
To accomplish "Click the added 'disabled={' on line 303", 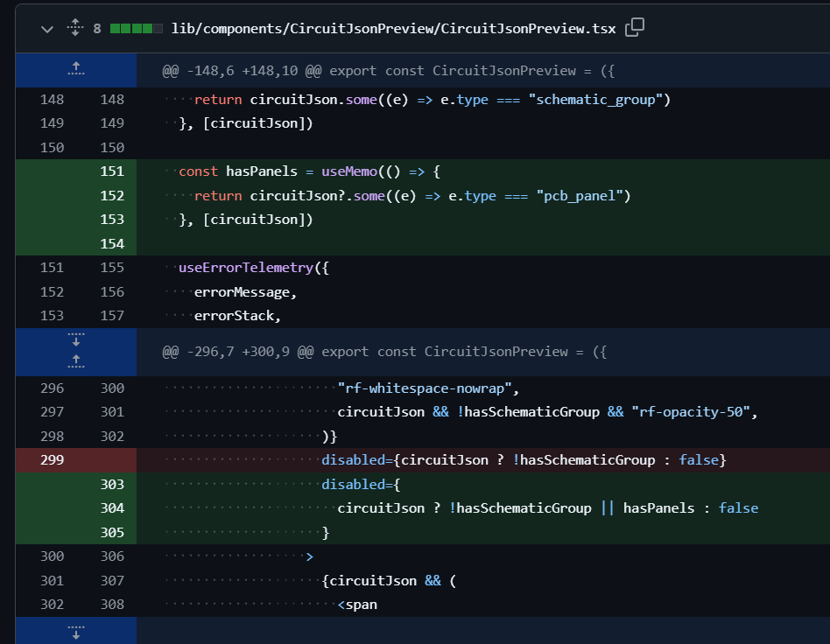I will point(361,484).
